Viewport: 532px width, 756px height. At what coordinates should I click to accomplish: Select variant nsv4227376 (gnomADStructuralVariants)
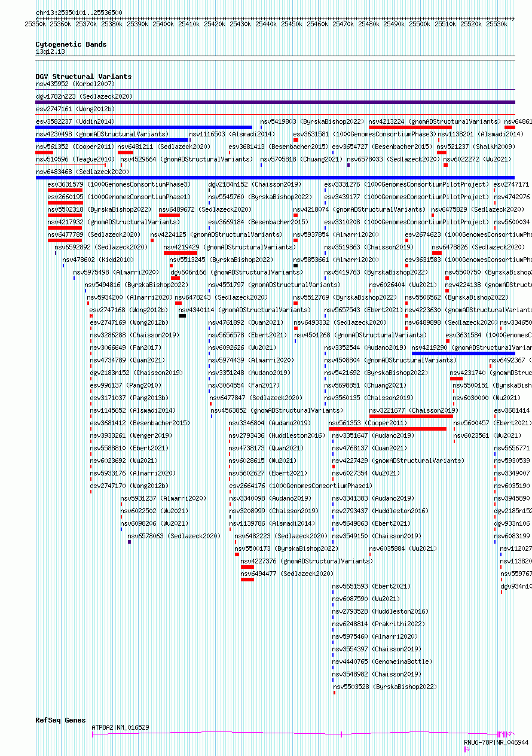pos(307,562)
